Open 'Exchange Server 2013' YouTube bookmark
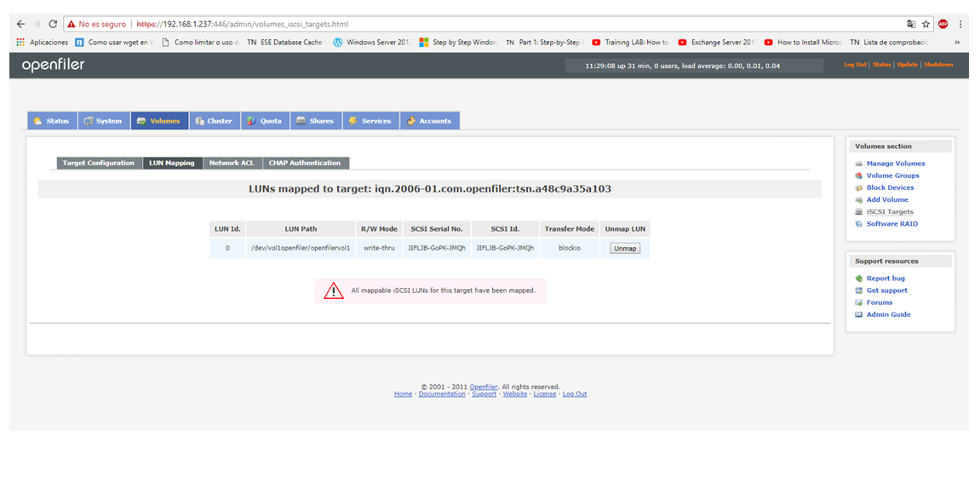The image size is (980, 483). 717,43
